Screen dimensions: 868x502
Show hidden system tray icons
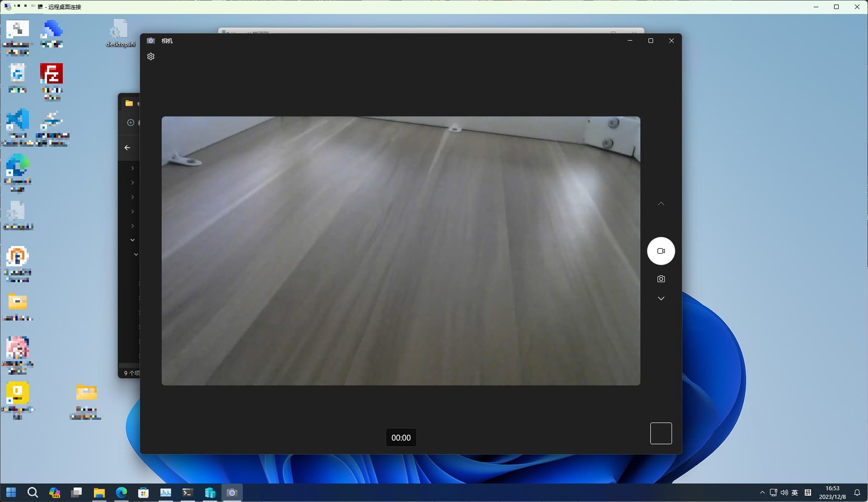tap(762, 493)
